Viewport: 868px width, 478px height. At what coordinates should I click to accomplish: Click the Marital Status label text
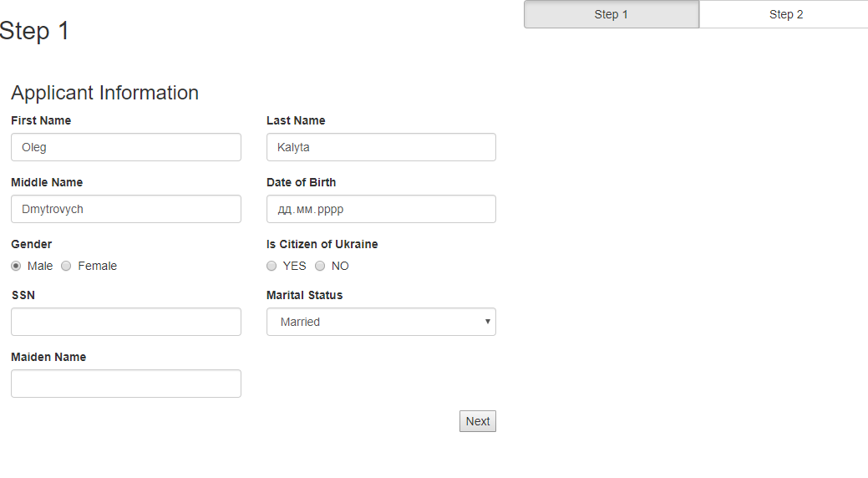pos(305,295)
